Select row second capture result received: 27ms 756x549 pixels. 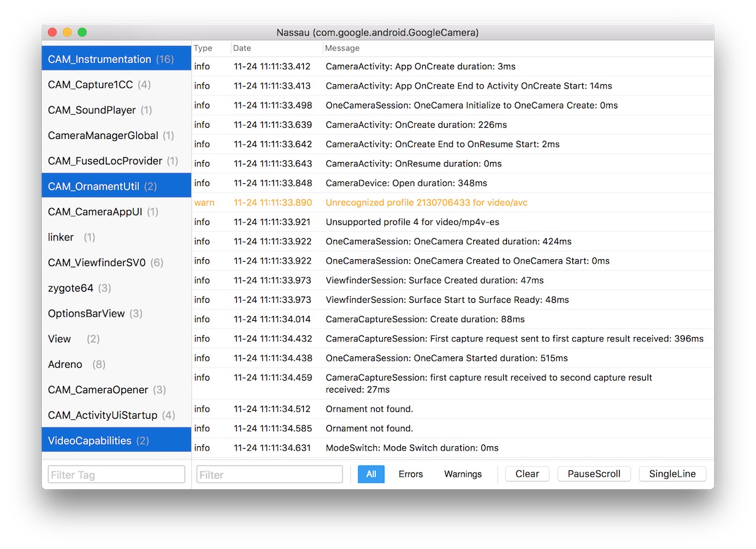pyautogui.click(x=453, y=383)
